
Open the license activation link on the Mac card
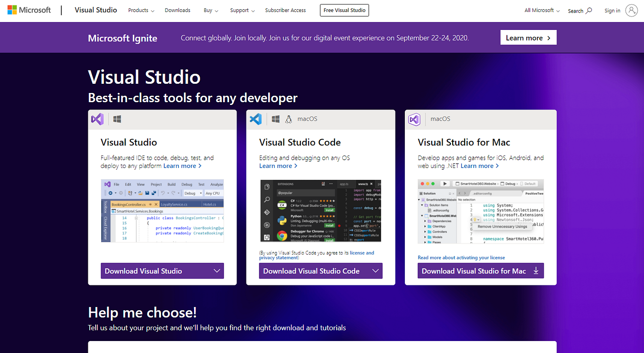pos(461,257)
